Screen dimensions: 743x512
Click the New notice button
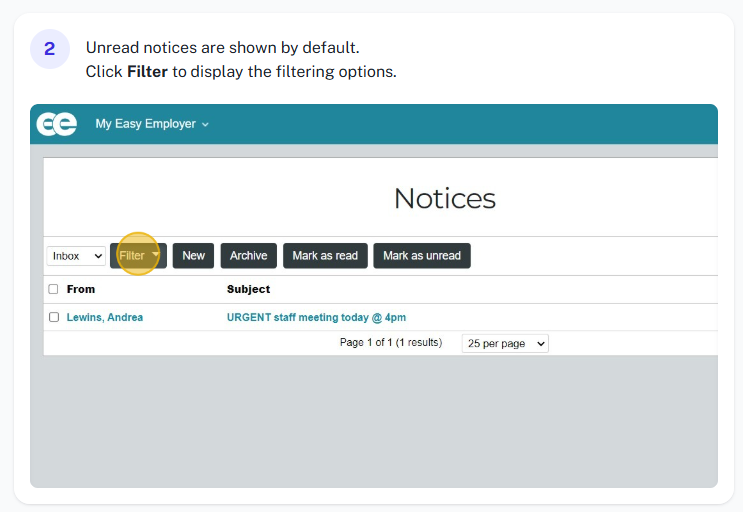coord(193,256)
